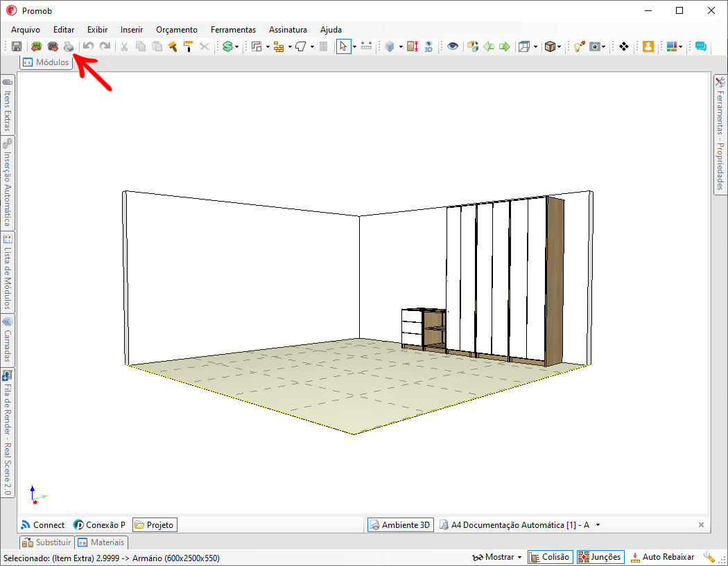728x566 pixels.
Task: Expand the brick wall tool dropdown arrow
Action: click(290, 47)
